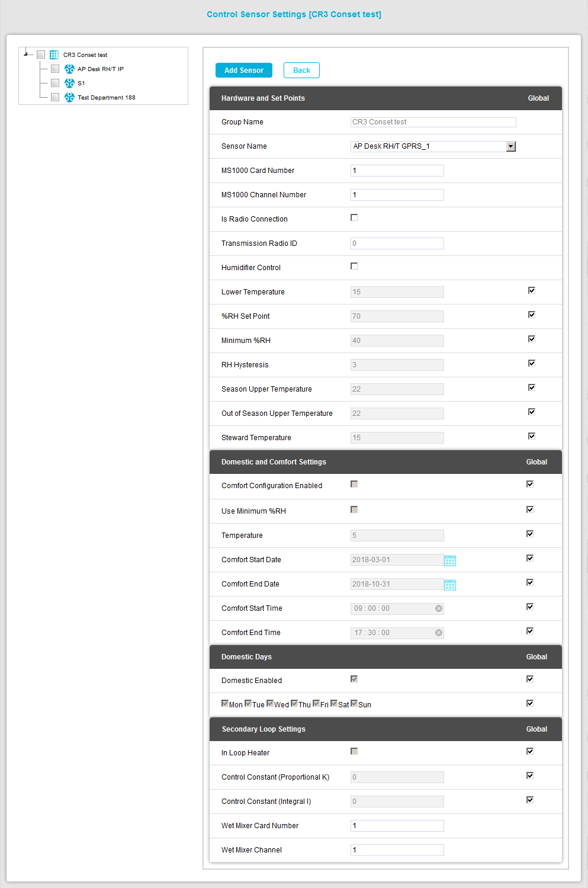Click the CR3 Conset test grid icon

point(54,55)
